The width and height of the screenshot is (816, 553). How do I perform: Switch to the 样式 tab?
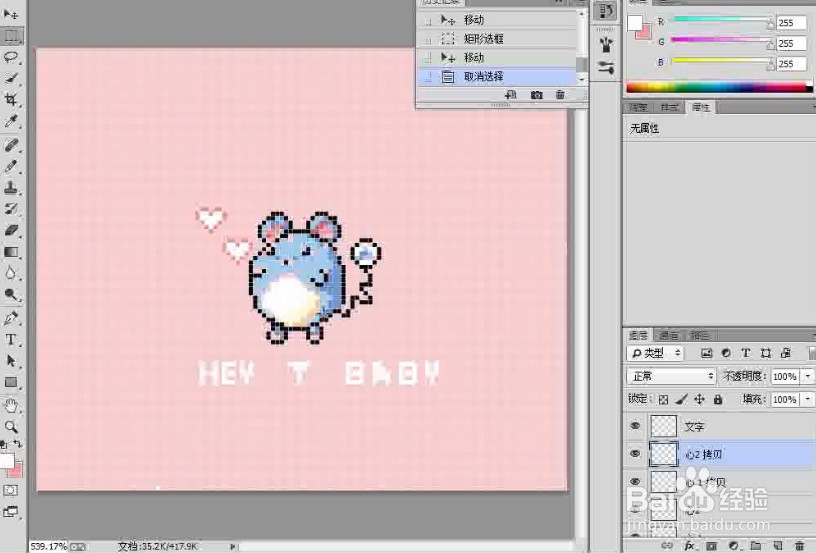pos(669,107)
